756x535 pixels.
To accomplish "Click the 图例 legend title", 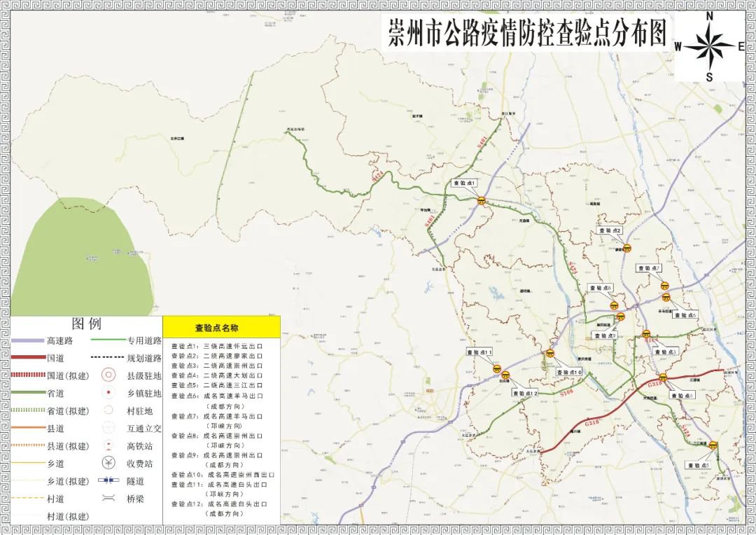I will 86,324.
